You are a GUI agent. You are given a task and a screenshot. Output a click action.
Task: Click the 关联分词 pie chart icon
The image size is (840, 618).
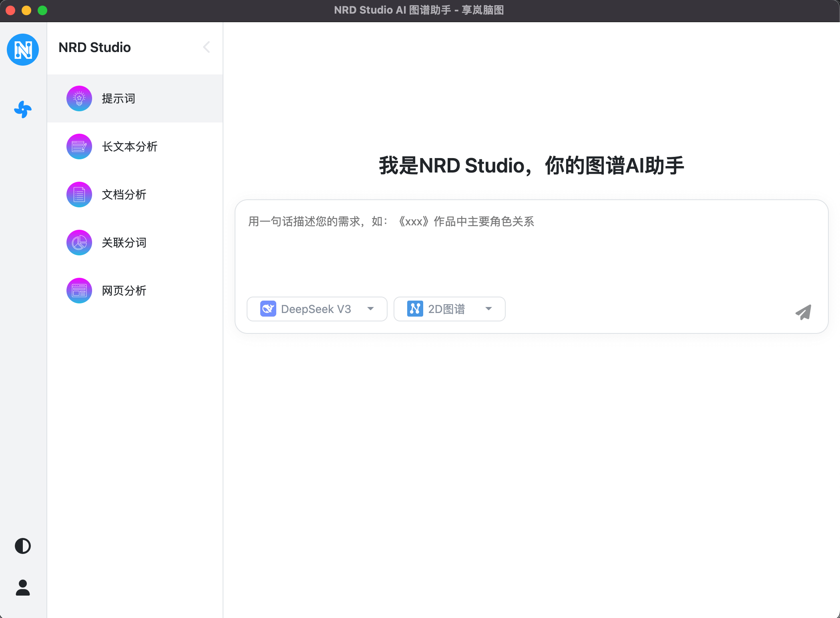(79, 243)
